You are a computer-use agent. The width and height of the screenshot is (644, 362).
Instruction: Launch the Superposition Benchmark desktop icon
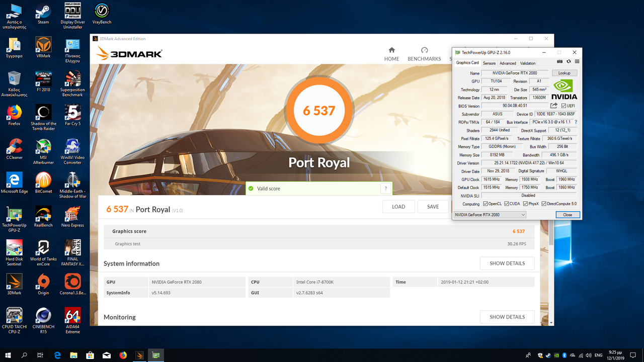[x=72, y=83]
